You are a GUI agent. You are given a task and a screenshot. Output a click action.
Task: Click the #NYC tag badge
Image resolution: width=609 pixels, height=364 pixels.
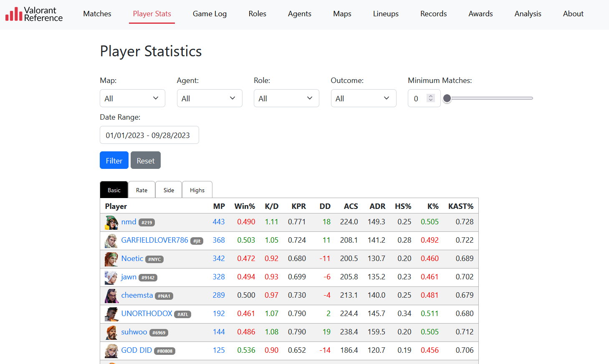pyautogui.click(x=154, y=259)
